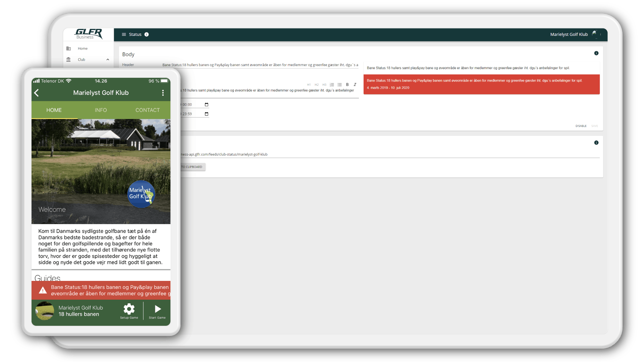This screenshot has width=644, height=362.
Task: Click the white status preview text
Action: [468, 68]
